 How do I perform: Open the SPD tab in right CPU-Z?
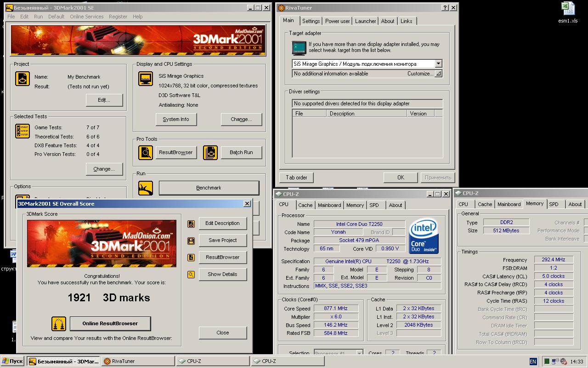554,204
